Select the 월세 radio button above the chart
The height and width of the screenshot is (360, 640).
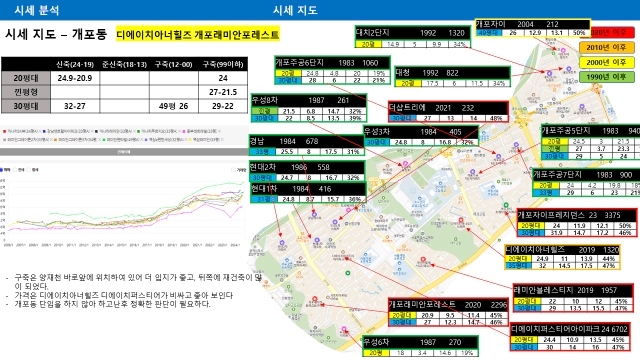point(29,170)
